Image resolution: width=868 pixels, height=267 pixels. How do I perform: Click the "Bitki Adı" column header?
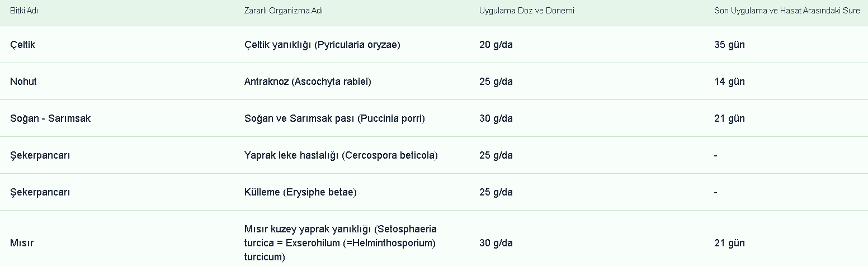coord(24,11)
